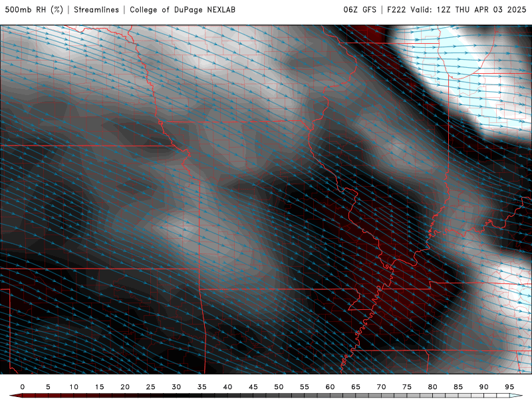Click 'F222 Valid: 12Z THU APR 03 2025' text
This screenshot has width=532, height=399.
457,10
